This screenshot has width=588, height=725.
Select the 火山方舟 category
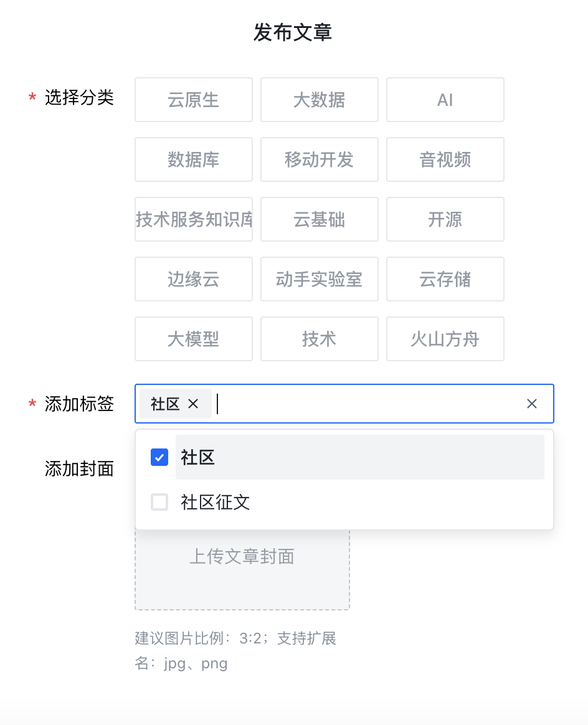pos(445,339)
